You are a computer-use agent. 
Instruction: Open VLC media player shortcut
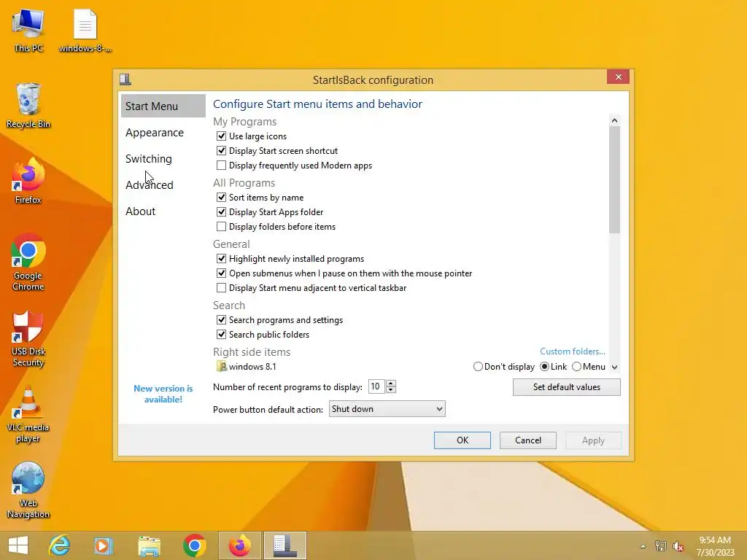point(28,414)
